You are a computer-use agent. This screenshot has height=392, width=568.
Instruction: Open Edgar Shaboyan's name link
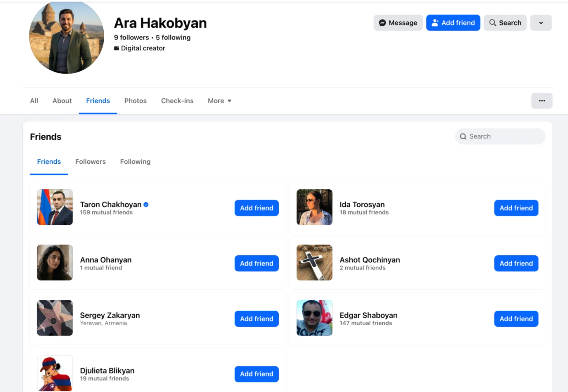368,315
